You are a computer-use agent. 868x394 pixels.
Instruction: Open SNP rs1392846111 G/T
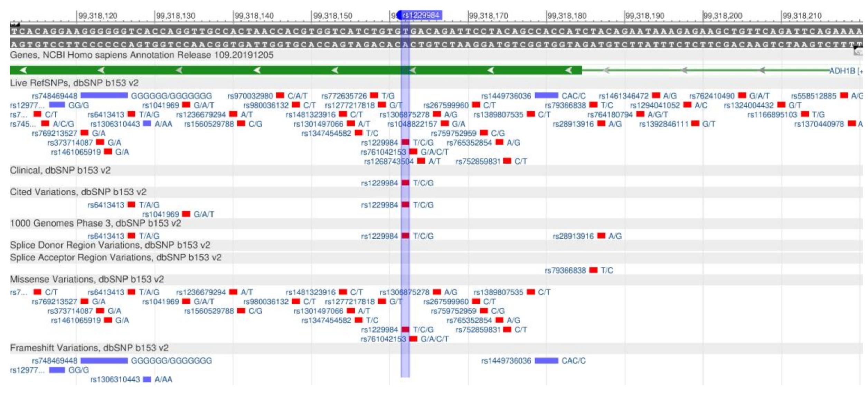point(677,124)
